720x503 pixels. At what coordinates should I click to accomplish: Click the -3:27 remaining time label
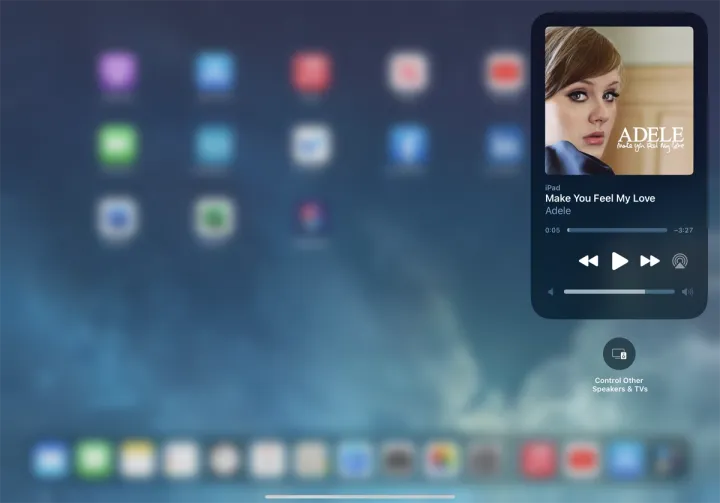pos(683,230)
